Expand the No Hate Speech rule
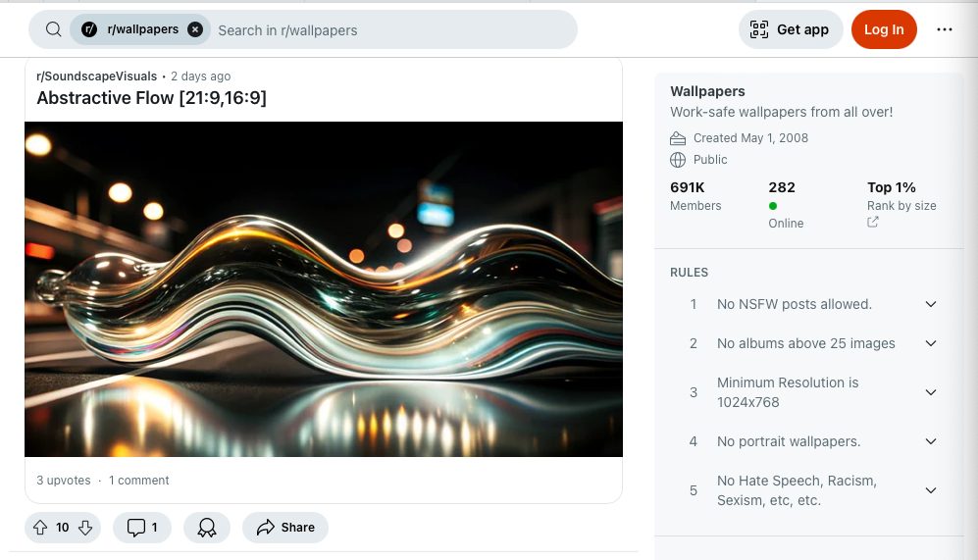 pyautogui.click(x=931, y=490)
